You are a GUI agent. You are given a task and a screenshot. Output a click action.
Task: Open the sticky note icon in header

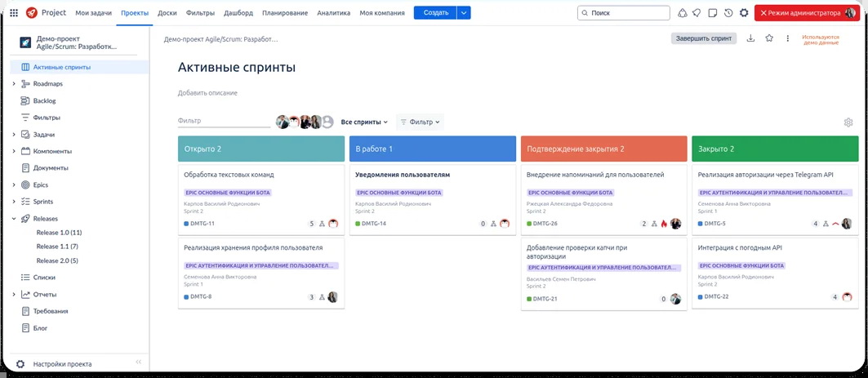(x=714, y=13)
